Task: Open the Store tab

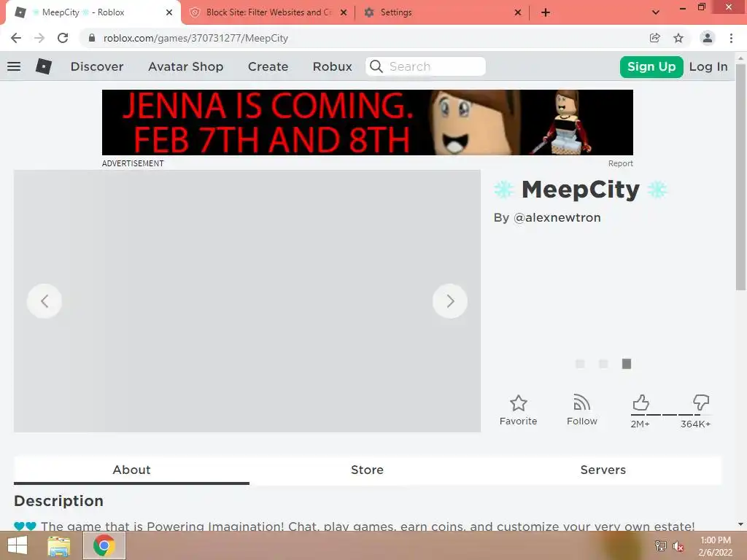Action: [368, 470]
